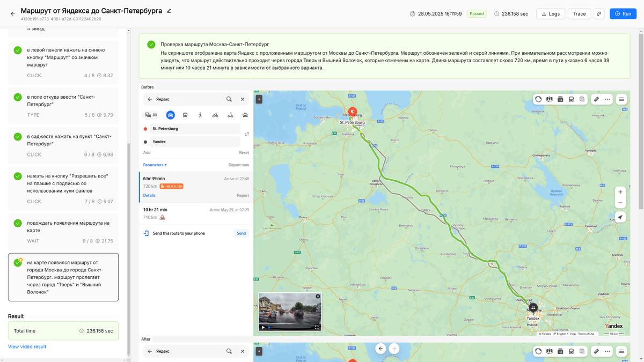Viewport: 644px width, 362px height.
Task: Open the hamburger menu on Before map
Action: click(621, 99)
